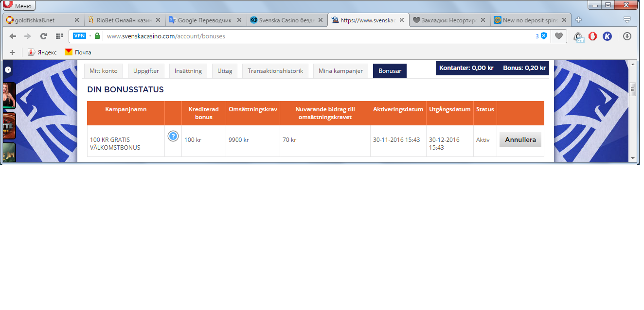Reload the current page

click(43, 36)
